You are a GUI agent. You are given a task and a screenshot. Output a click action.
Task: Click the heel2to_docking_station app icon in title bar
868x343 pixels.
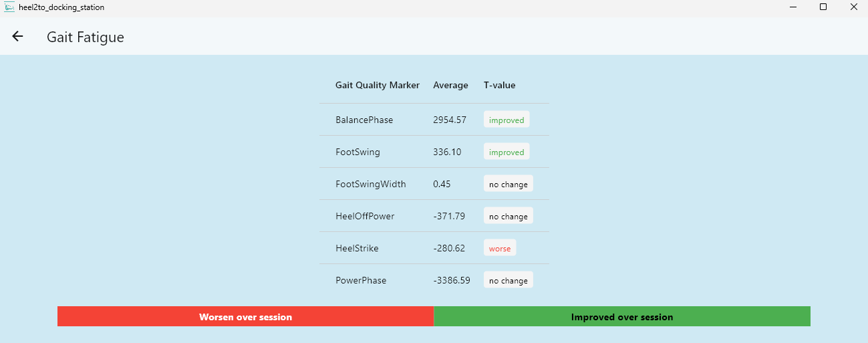pyautogui.click(x=9, y=7)
